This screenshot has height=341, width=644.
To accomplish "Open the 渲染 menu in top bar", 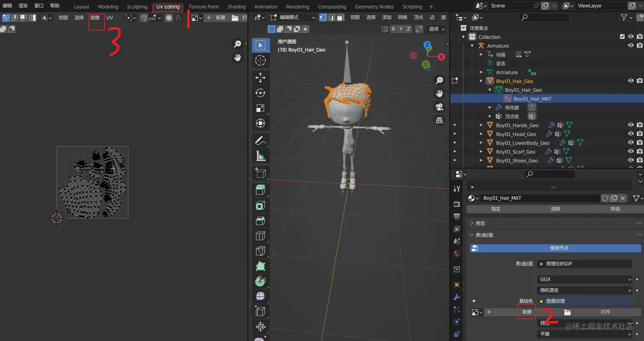I will [x=23, y=6].
